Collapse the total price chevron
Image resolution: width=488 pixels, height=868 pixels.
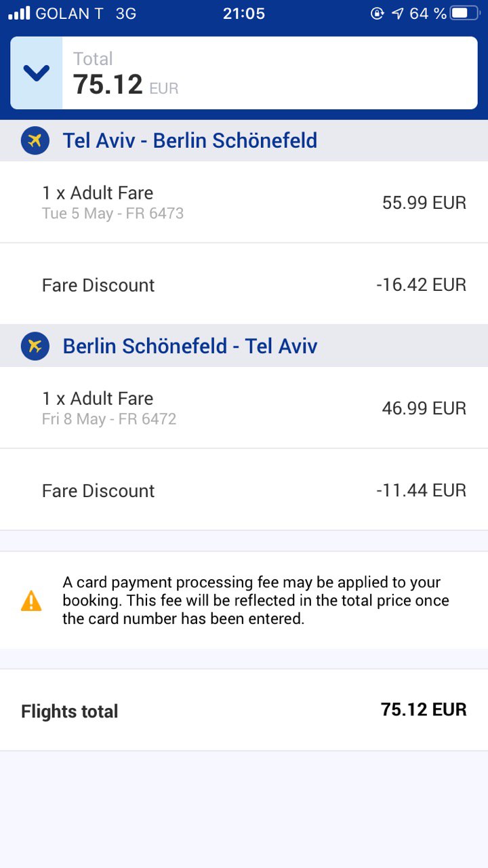coord(36,73)
